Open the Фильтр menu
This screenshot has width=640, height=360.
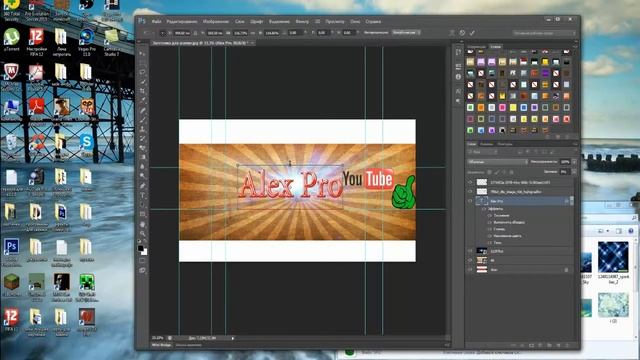coord(302,21)
